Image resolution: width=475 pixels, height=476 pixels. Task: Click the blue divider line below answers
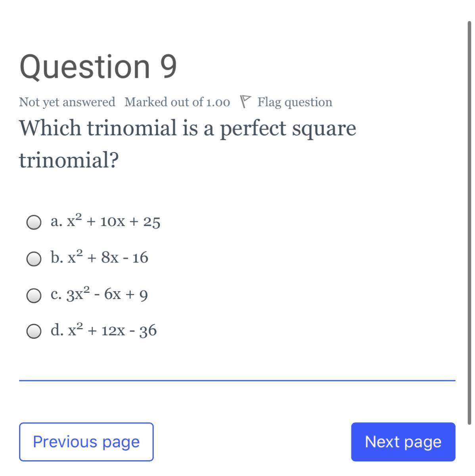coord(237,380)
